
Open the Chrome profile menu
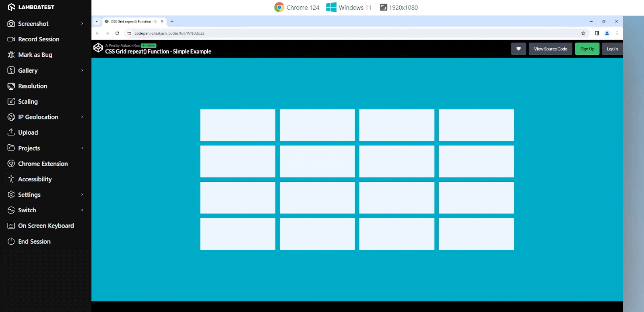[x=607, y=33]
